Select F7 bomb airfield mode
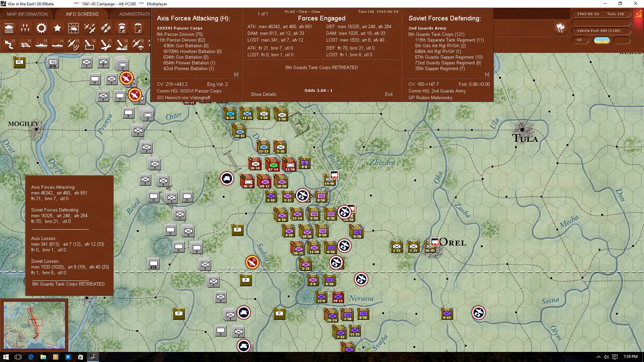 [x=106, y=44]
